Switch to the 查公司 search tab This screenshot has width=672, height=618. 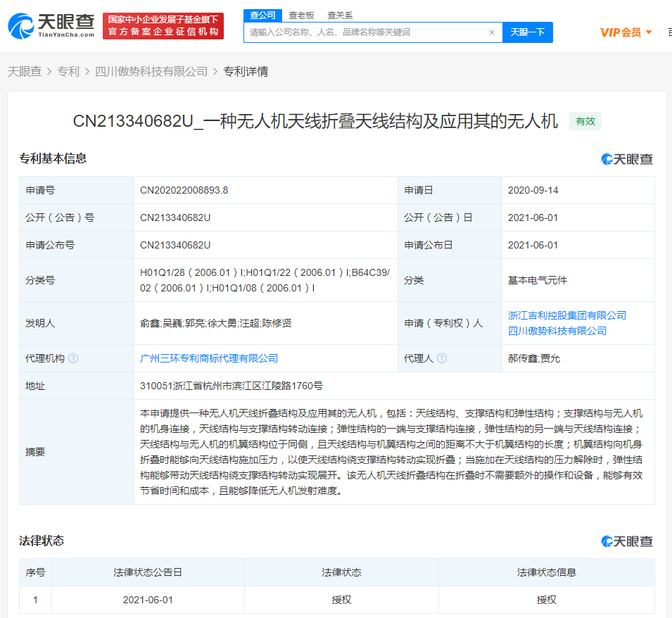click(x=262, y=15)
